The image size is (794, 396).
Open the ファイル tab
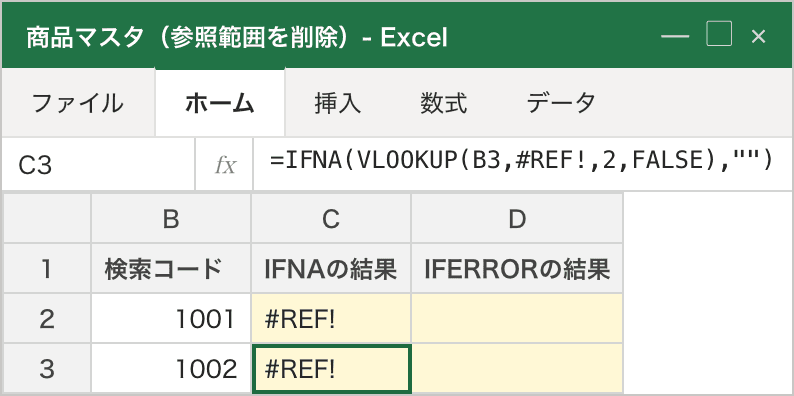[77, 103]
